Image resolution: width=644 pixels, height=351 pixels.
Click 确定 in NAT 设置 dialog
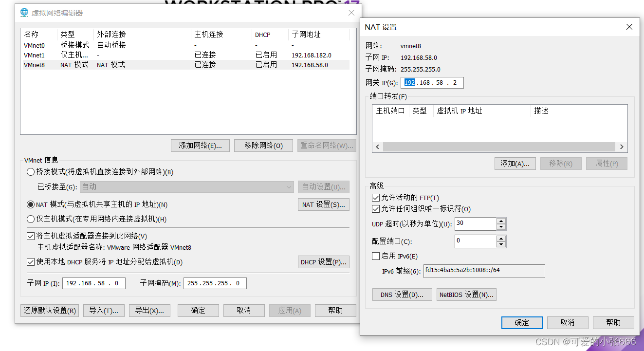coord(522,323)
